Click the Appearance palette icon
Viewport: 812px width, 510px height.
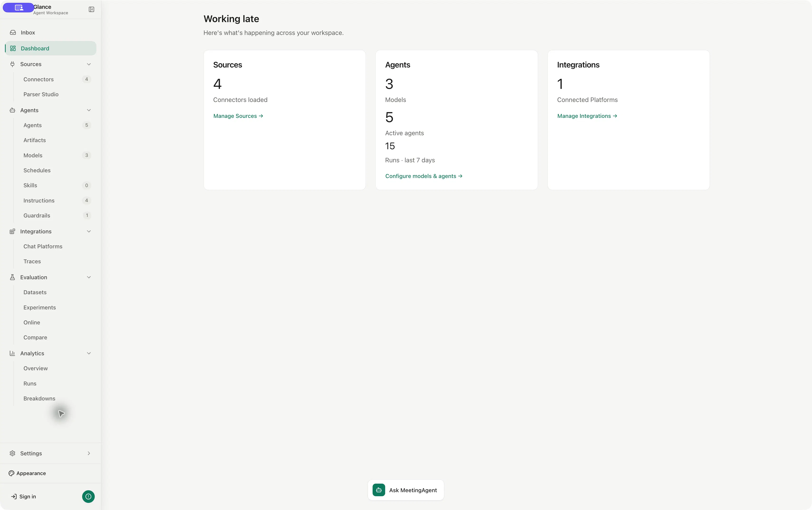(x=11, y=473)
